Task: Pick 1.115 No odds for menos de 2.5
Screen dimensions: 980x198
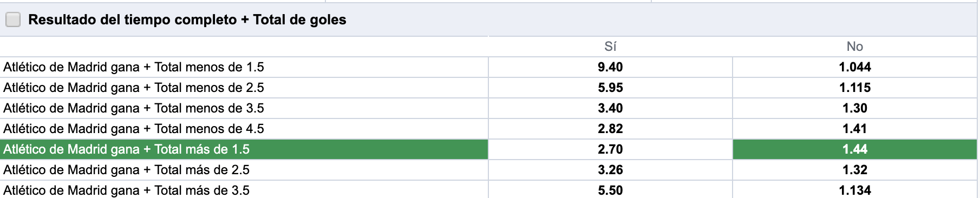Action: pyautogui.click(x=855, y=88)
